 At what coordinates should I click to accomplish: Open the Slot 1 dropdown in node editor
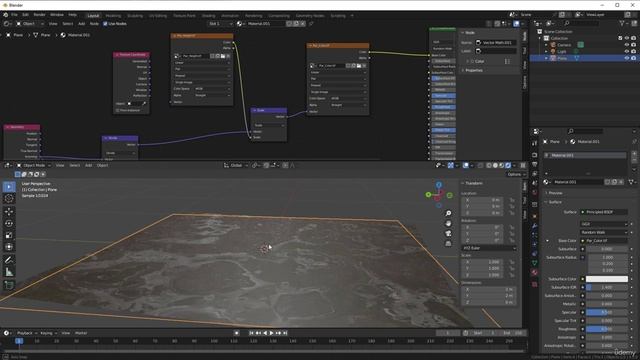tap(220, 24)
